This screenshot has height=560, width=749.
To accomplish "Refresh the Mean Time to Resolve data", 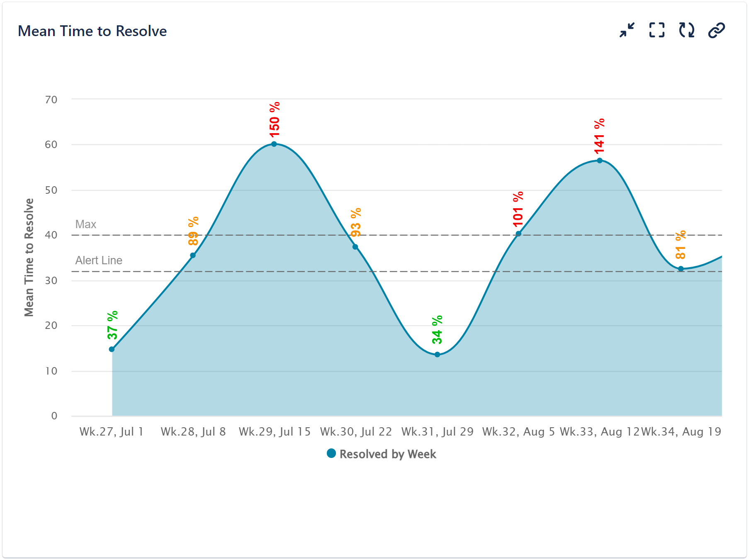I will coord(686,29).
